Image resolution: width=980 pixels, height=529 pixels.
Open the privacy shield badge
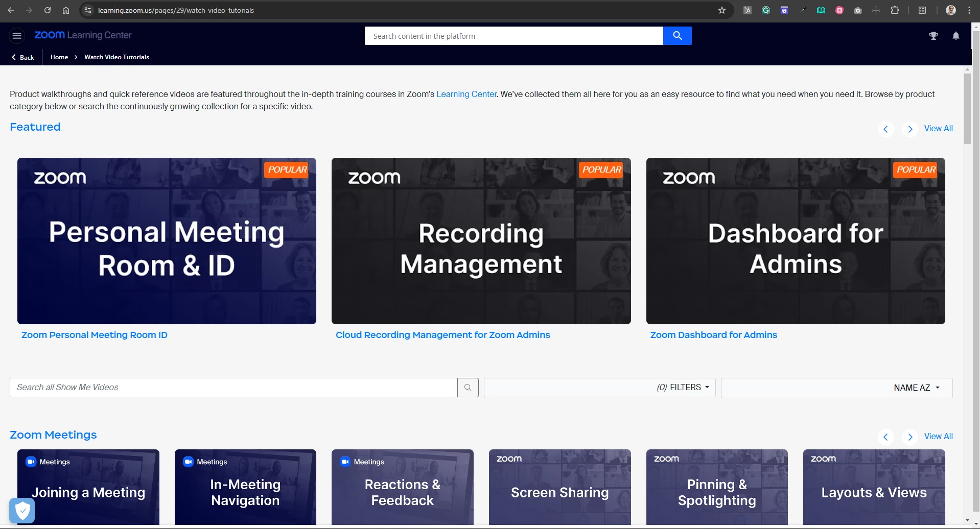[22, 510]
